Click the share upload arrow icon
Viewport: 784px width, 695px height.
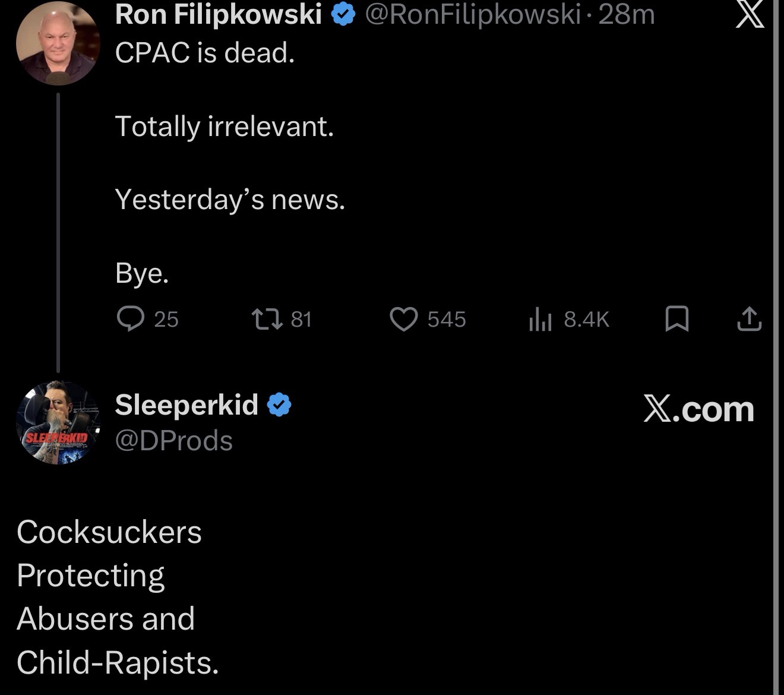pos(749,319)
